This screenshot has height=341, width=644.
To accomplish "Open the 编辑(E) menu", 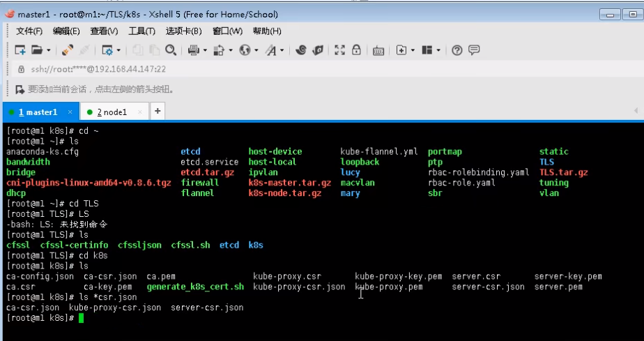I will click(66, 31).
